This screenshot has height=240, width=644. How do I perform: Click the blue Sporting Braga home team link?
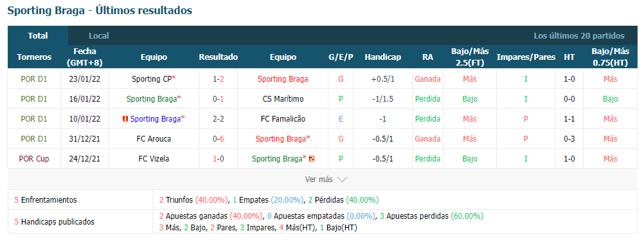(156, 119)
